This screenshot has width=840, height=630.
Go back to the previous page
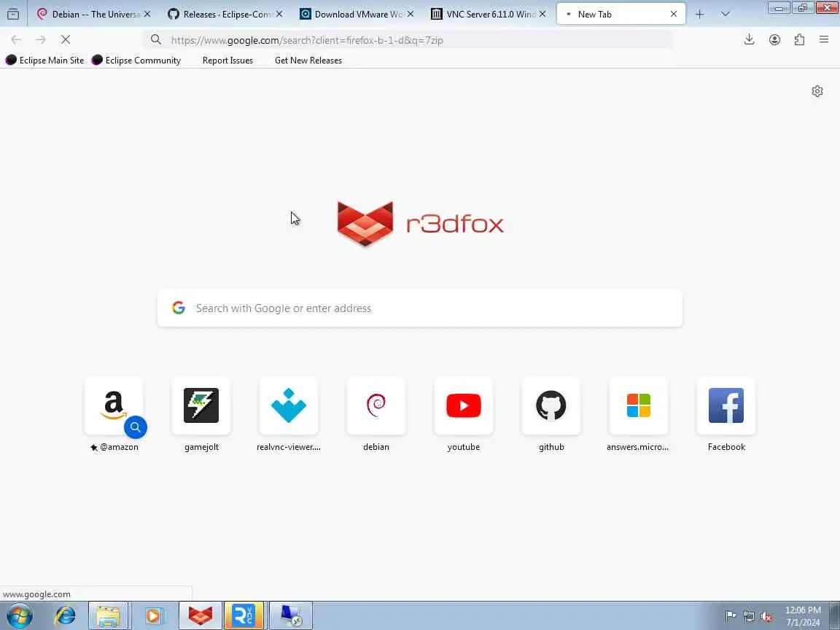(x=16, y=39)
